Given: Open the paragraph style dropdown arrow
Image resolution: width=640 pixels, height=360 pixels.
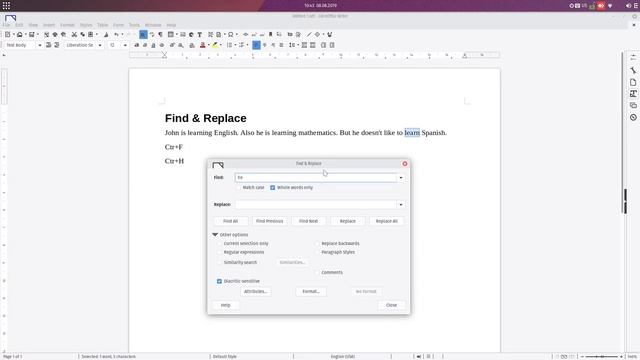Looking at the screenshot, I should click(40, 45).
